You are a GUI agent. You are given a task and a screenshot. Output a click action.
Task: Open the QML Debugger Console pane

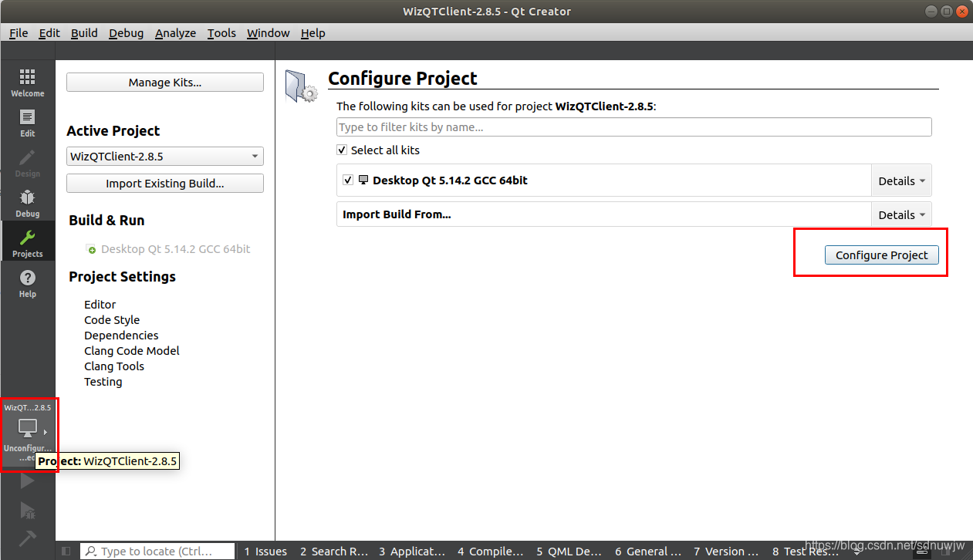click(569, 552)
